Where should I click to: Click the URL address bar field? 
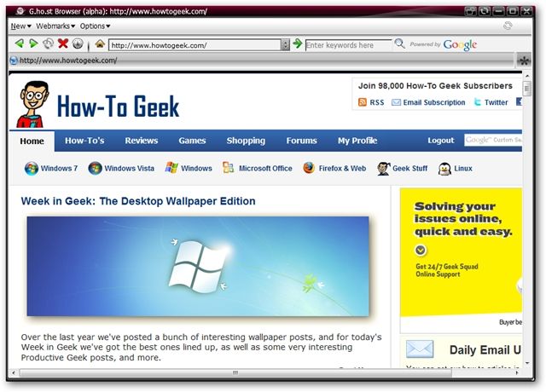(x=195, y=45)
